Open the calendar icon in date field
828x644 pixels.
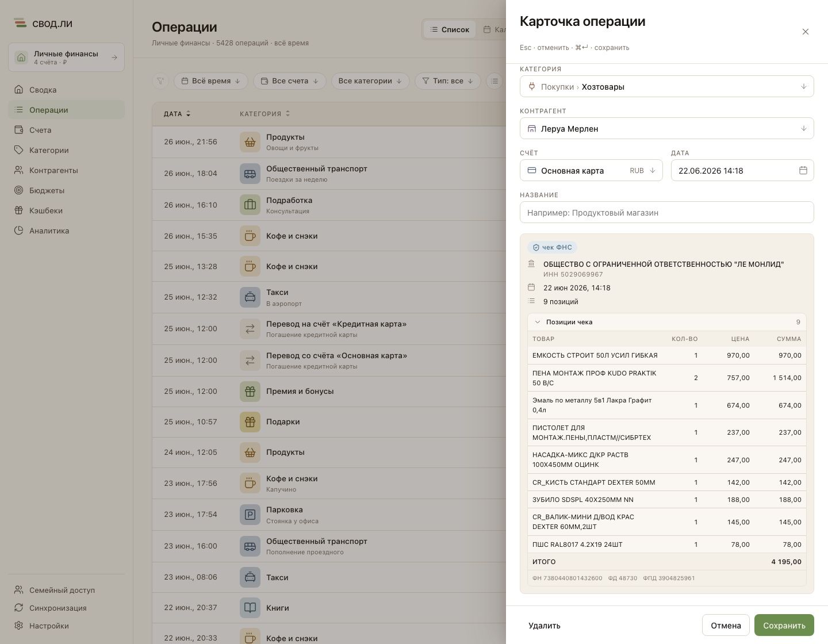pyautogui.click(x=803, y=170)
